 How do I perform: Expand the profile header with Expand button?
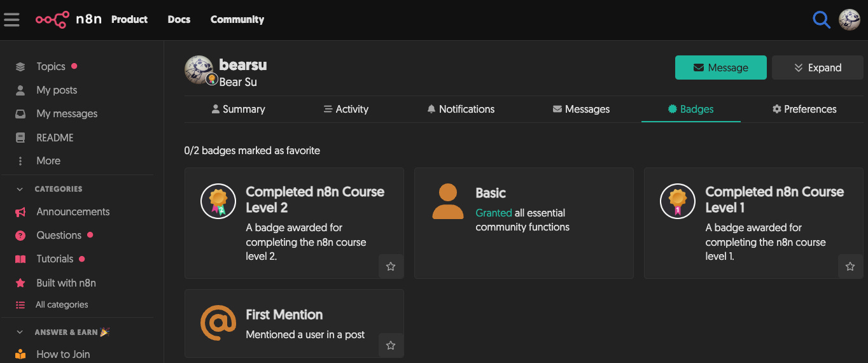[x=818, y=68]
